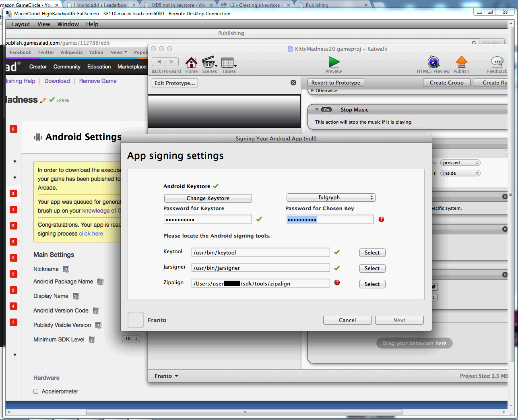Click the Publish arrow icon

pos(461,62)
